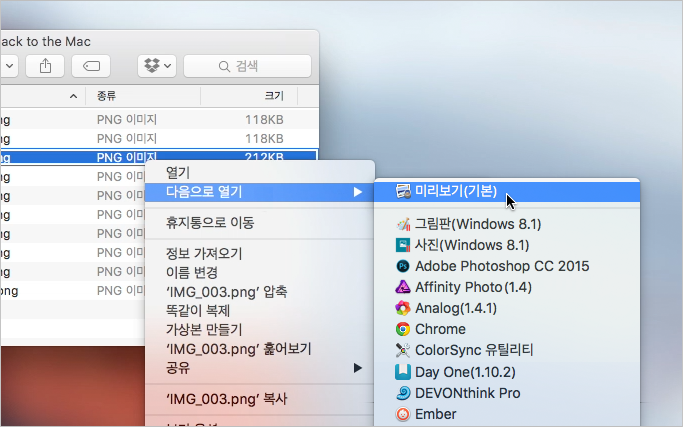Choose 'IMG_003.png' 훑어보기

[x=260, y=349]
